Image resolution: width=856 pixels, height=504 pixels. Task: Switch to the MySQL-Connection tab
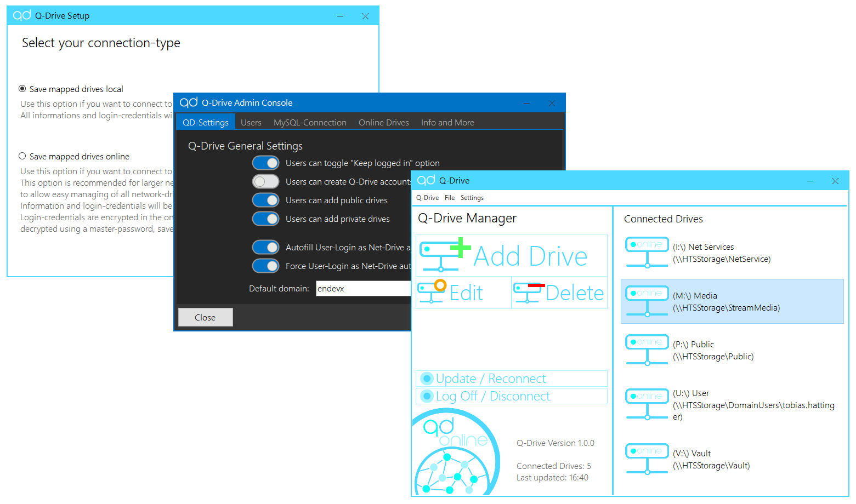pyautogui.click(x=310, y=122)
